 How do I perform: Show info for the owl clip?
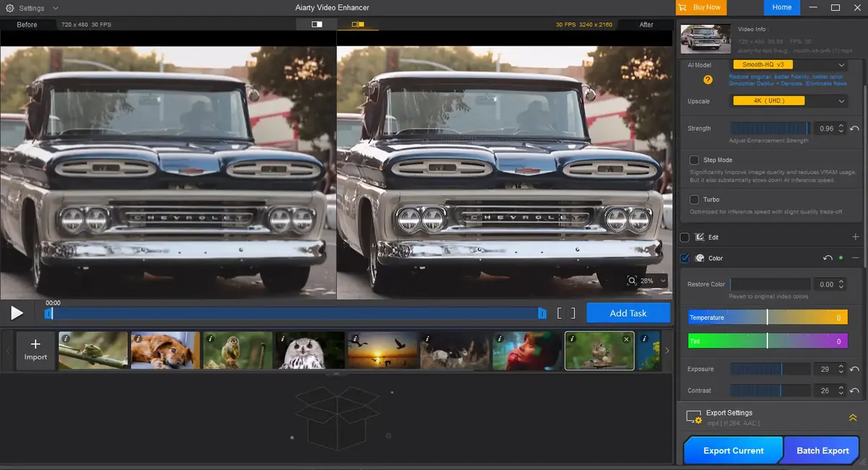pos(281,338)
